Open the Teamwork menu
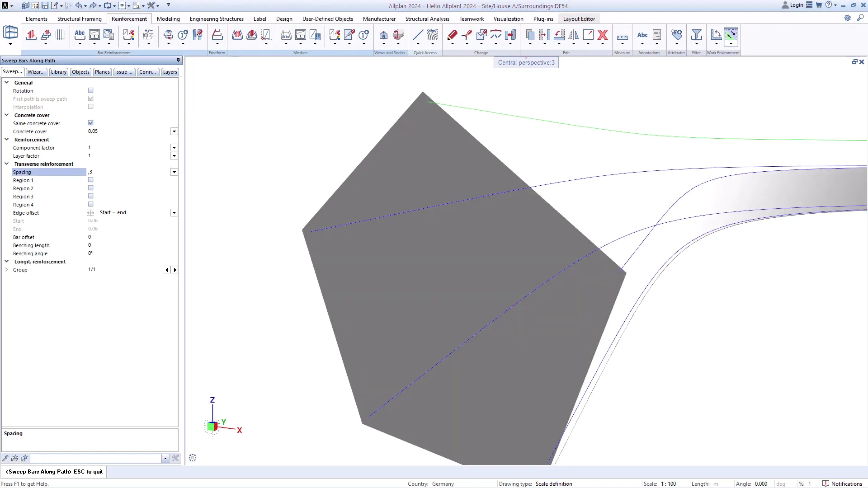The image size is (868, 488). (472, 19)
